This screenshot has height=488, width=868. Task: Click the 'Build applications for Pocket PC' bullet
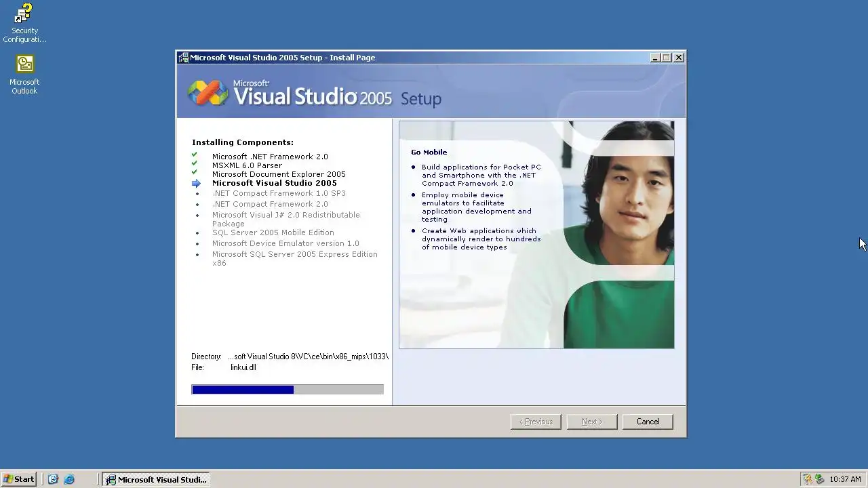[481, 175]
